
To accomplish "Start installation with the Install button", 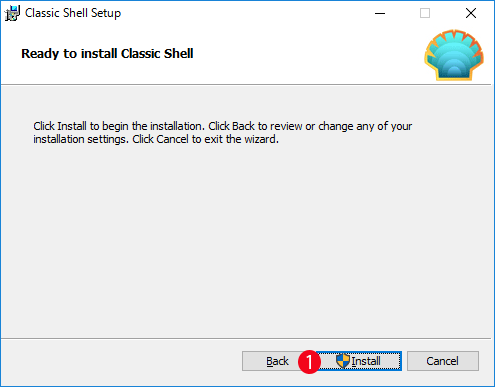I will tap(359, 361).
